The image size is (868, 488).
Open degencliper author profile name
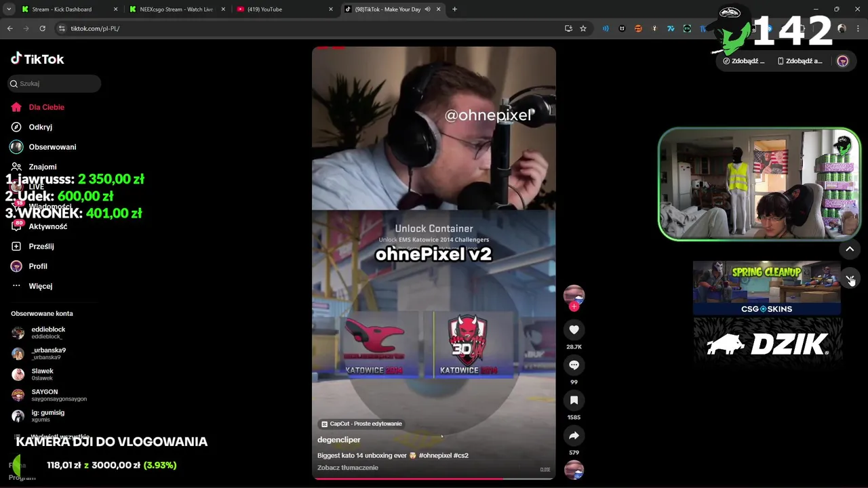(x=338, y=440)
